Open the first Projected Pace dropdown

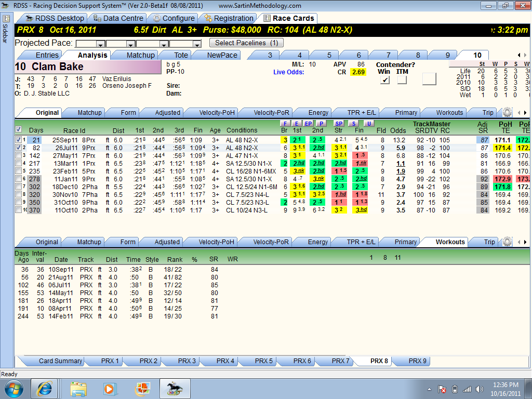(100, 44)
